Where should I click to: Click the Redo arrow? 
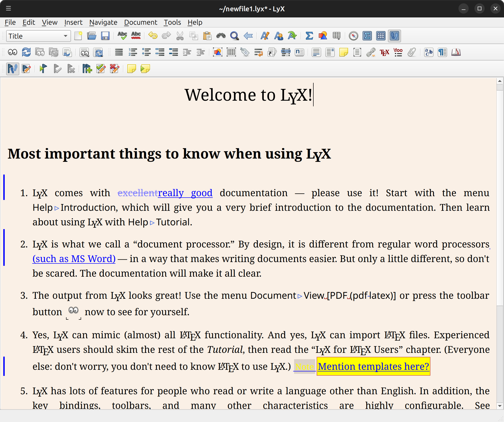(x=166, y=36)
